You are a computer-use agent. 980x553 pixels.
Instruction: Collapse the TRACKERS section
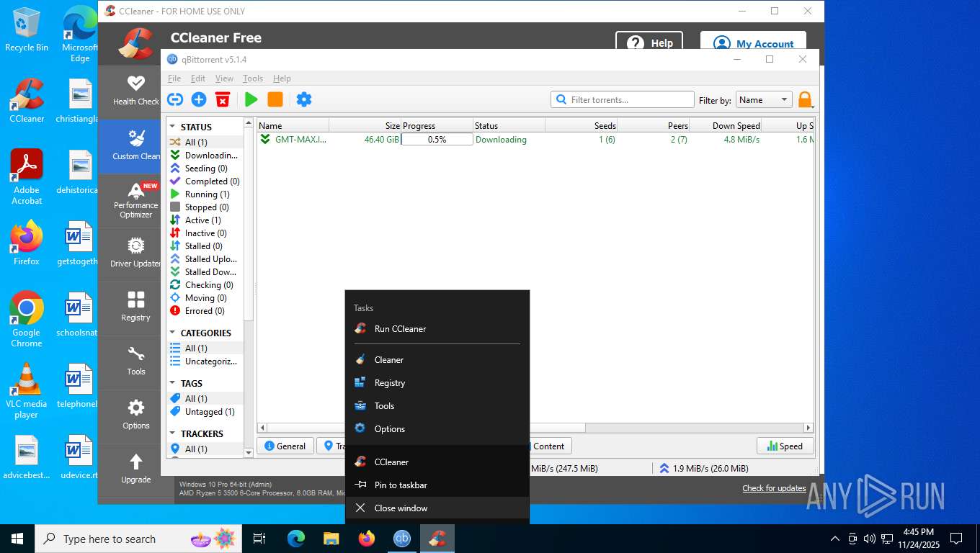[173, 433]
